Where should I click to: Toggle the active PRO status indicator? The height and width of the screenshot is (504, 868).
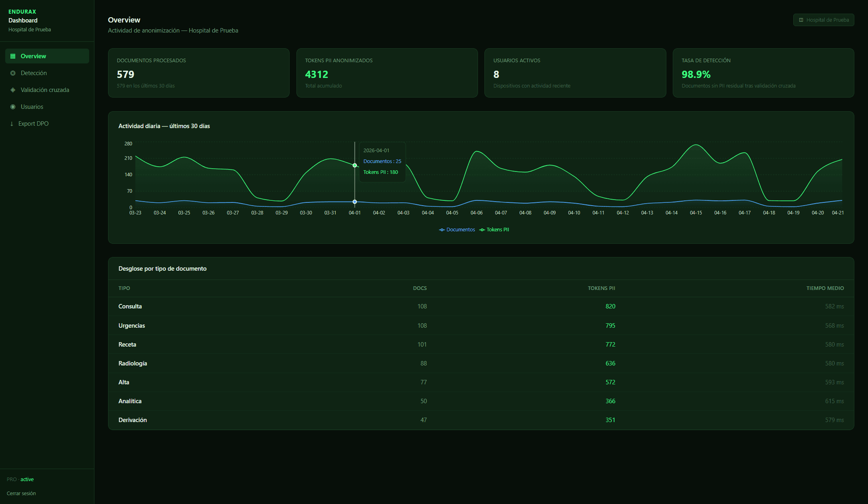click(27, 479)
